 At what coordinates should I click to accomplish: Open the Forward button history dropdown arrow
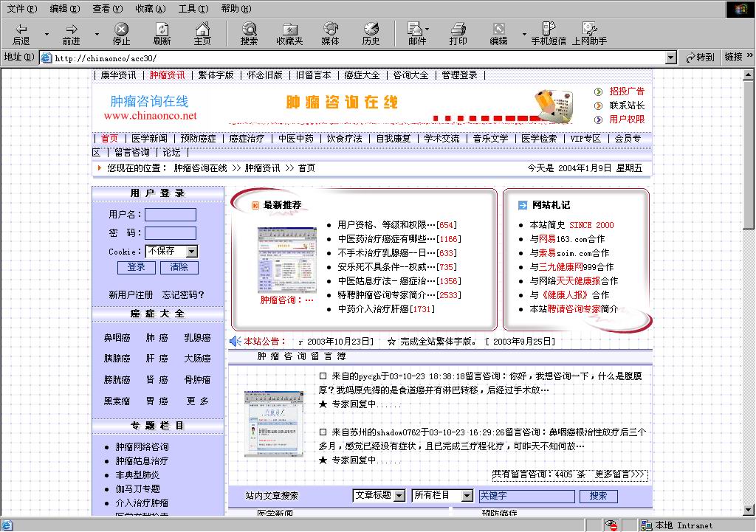point(97,34)
